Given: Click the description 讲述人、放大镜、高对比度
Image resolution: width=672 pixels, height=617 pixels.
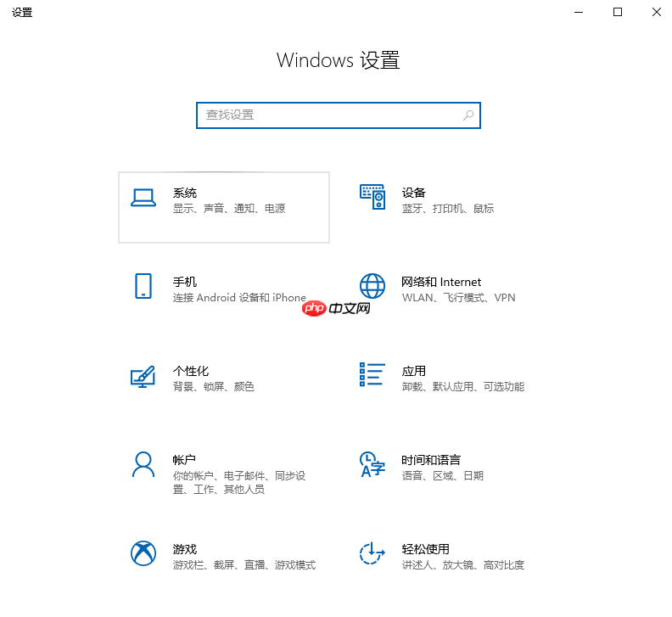Looking at the screenshot, I should coord(463,565).
